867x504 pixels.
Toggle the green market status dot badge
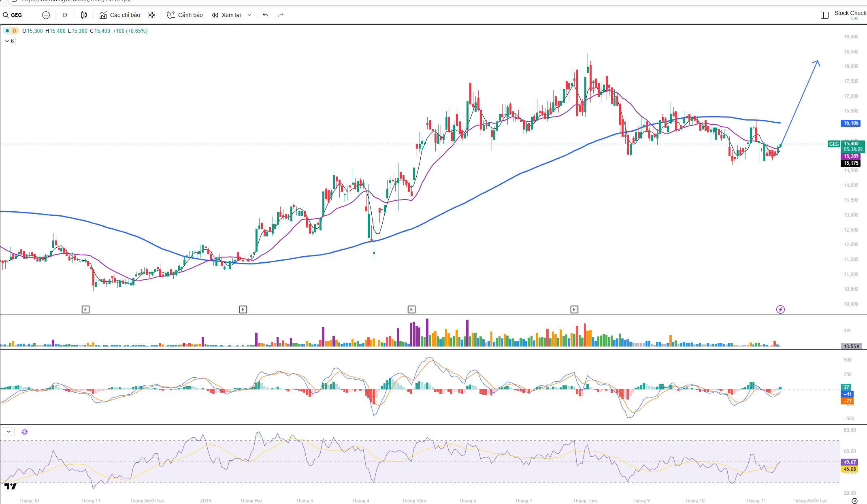pyautogui.click(x=7, y=31)
